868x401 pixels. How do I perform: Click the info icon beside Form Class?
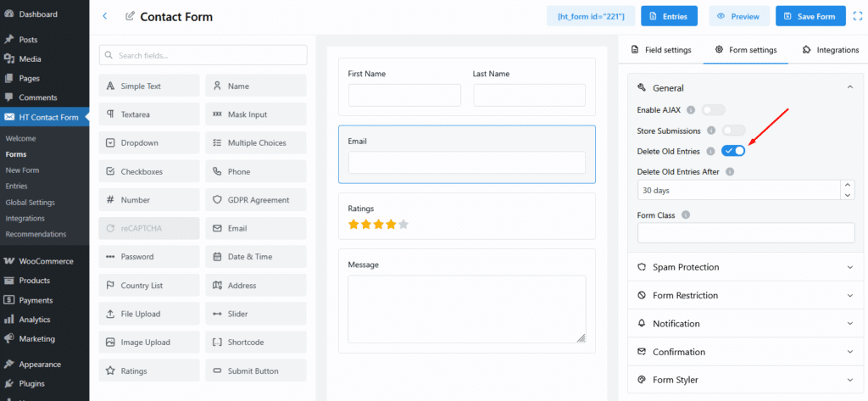[x=685, y=215]
